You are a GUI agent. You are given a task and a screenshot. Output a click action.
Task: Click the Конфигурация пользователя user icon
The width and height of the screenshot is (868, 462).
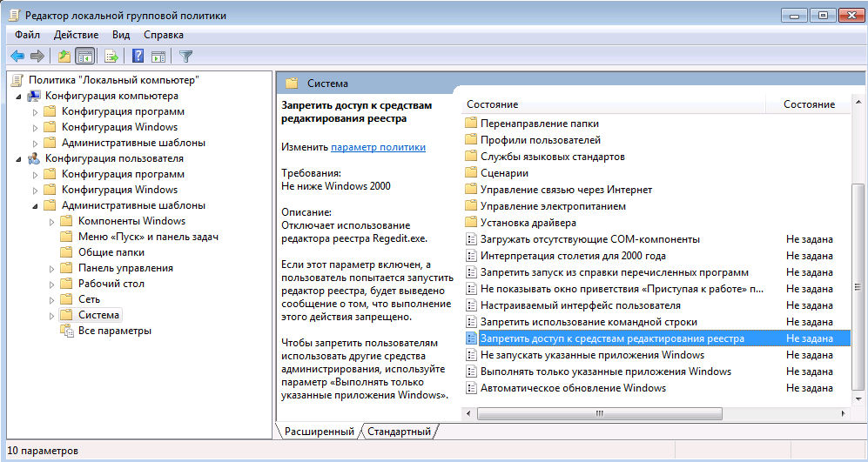click(x=34, y=158)
